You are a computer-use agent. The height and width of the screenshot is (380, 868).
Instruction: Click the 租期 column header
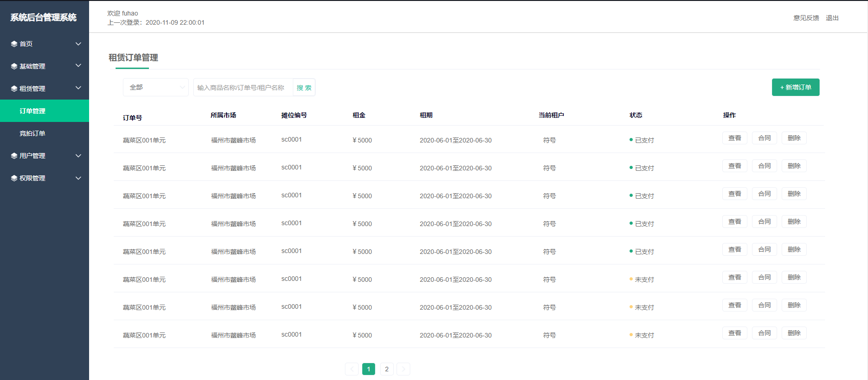(x=426, y=115)
